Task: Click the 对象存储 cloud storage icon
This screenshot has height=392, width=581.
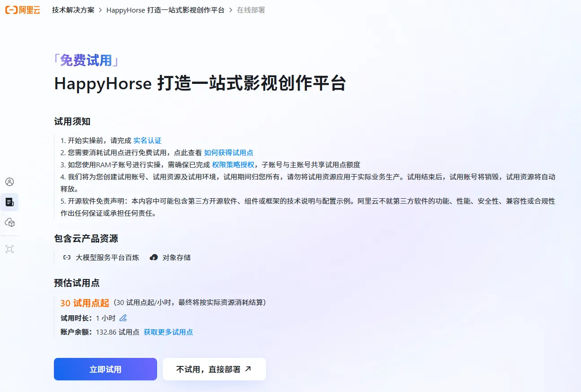Action: pos(154,257)
